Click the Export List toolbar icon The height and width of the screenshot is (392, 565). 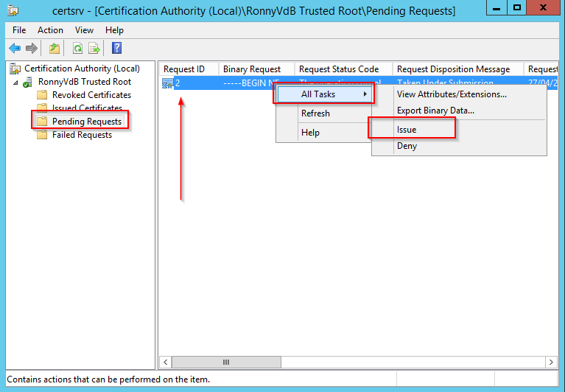click(x=94, y=49)
